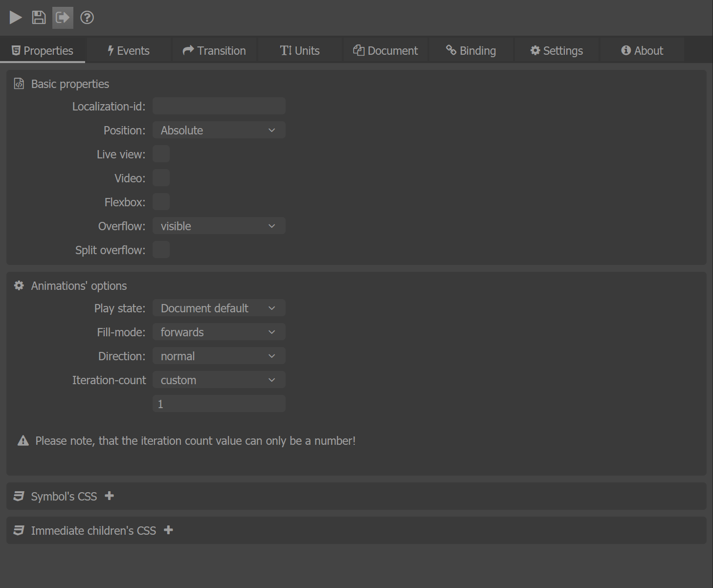Click the Animations' options gear icon
The height and width of the screenshot is (588, 713).
click(19, 285)
